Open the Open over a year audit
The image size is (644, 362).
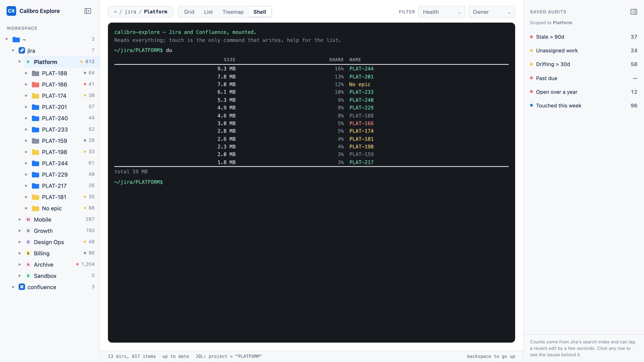(584, 92)
